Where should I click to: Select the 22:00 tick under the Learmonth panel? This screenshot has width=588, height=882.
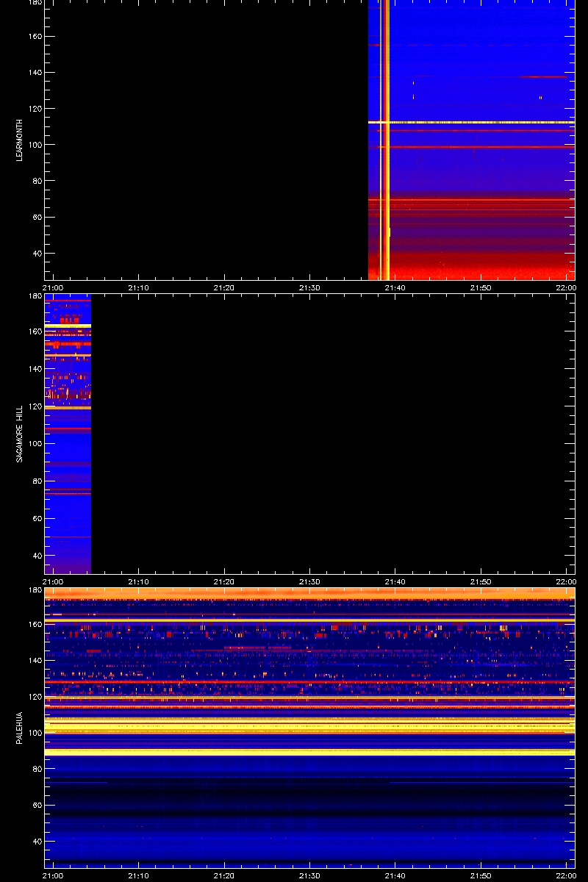[x=566, y=287]
